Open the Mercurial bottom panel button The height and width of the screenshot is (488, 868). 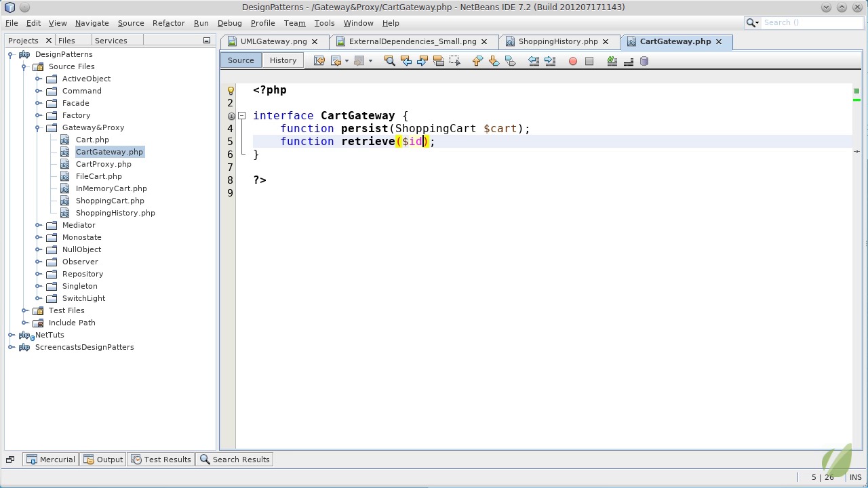pyautogui.click(x=50, y=460)
